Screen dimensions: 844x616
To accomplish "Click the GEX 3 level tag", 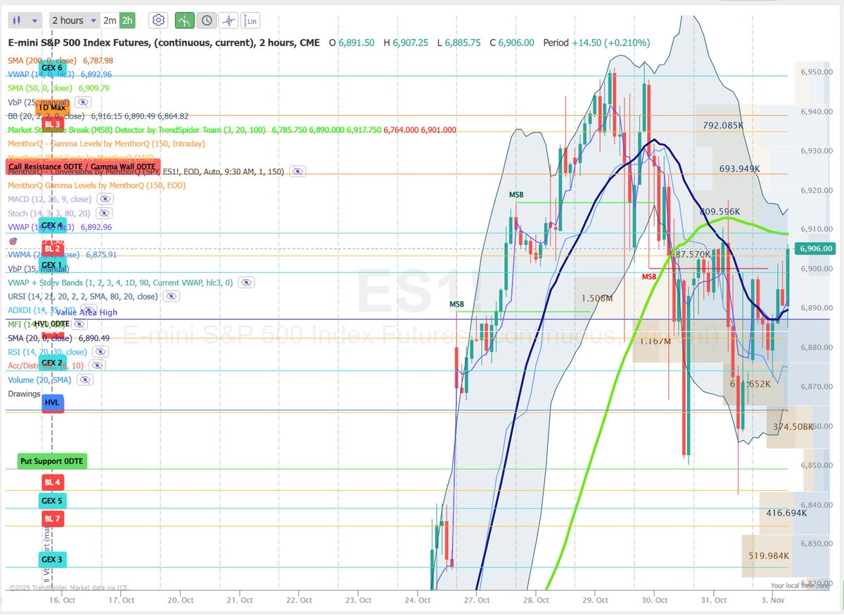I will pyautogui.click(x=52, y=559).
